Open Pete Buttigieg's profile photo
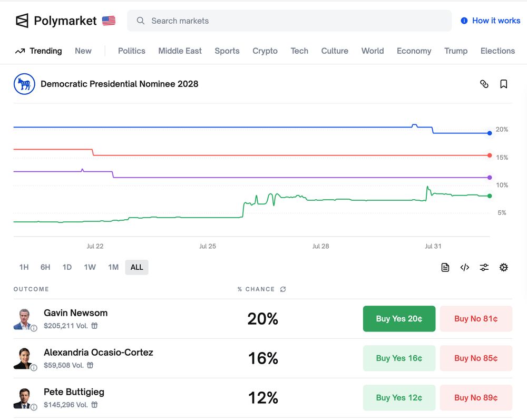Viewport: 527px width, 420px height. 24,398
